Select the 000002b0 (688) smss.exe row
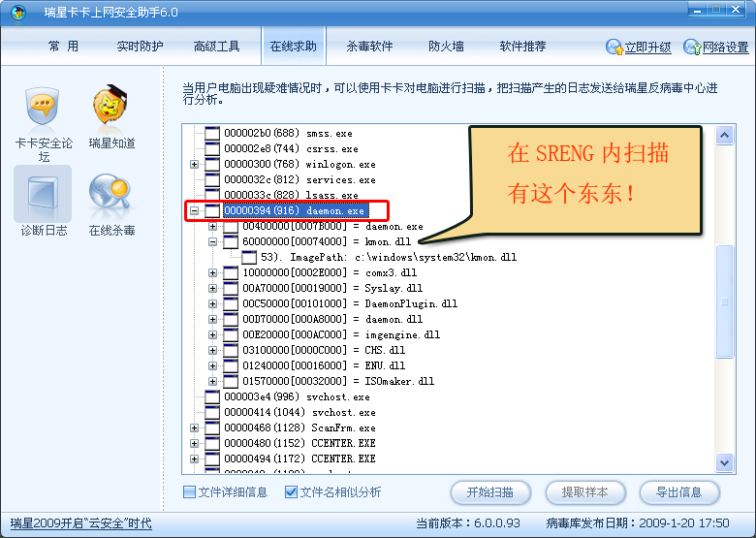756x538 pixels. (x=288, y=133)
